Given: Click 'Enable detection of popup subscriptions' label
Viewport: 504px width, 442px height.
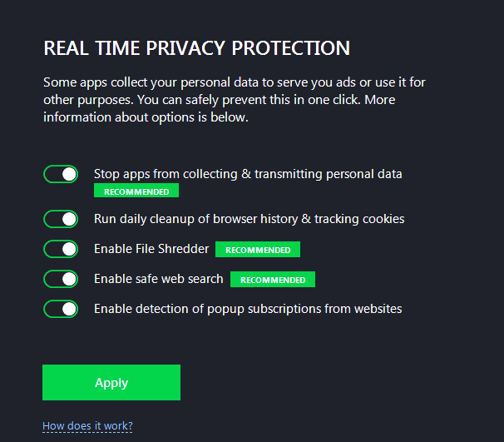Looking at the screenshot, I should click(x=248, y=309).
